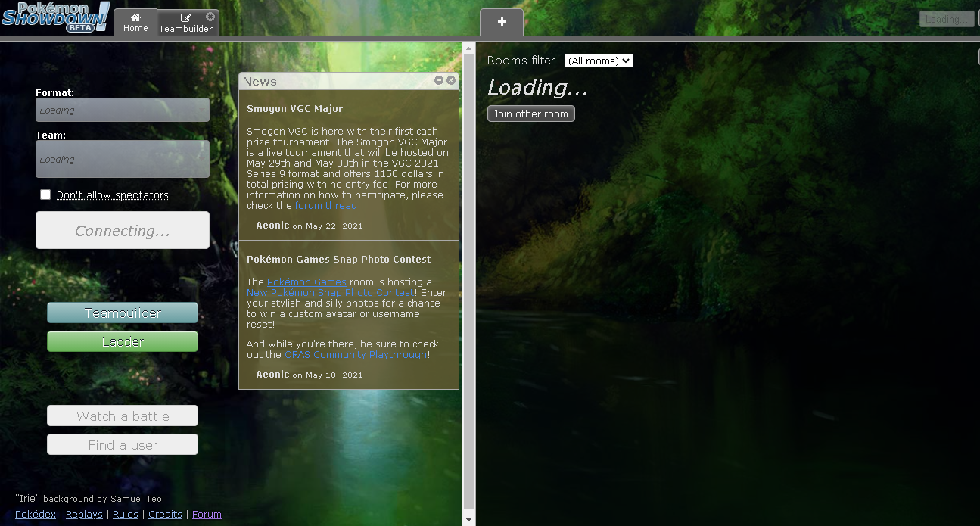Viewport: 980px width, 526px height.
Task: Open the Format selector
Action: (123, 110)
